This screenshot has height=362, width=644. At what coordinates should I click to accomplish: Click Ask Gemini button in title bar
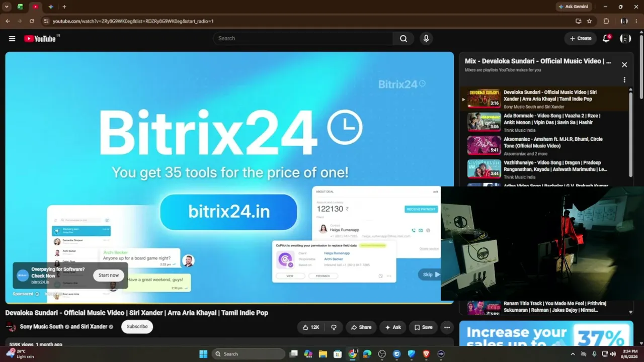573,7
